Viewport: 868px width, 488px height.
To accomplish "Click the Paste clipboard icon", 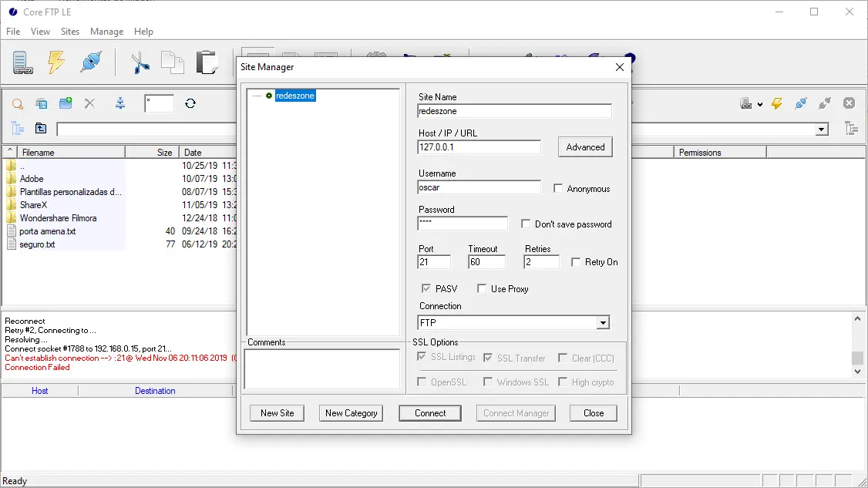I will pos(207,62).
